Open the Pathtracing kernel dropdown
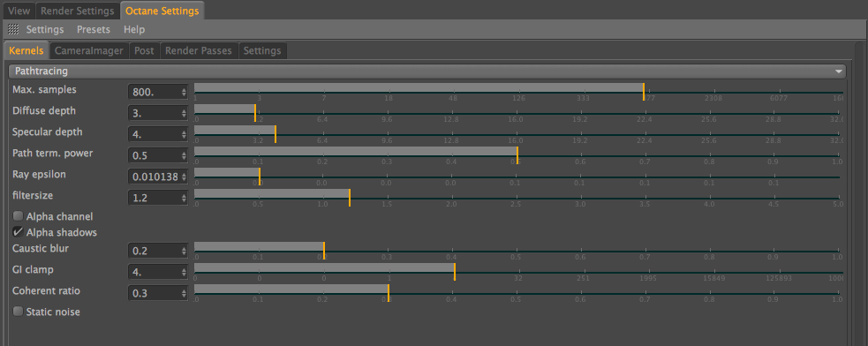Screen dimensions: 868x346 point(427,71)
